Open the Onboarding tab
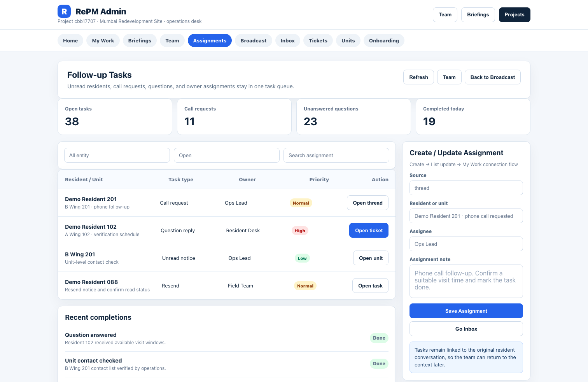588x382 pixels. coord(384,40)
